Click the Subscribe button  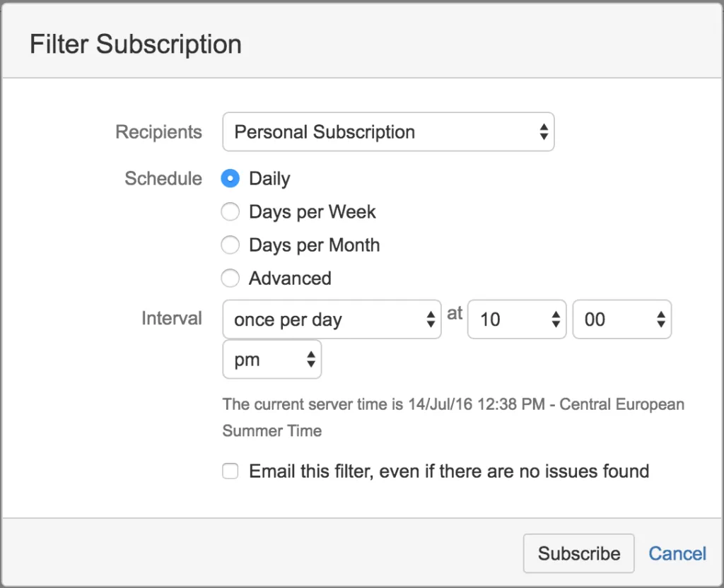click(x=578, y=553)
